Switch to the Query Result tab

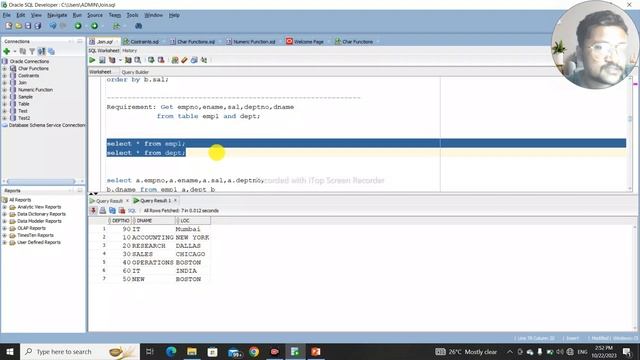(109, 201)
